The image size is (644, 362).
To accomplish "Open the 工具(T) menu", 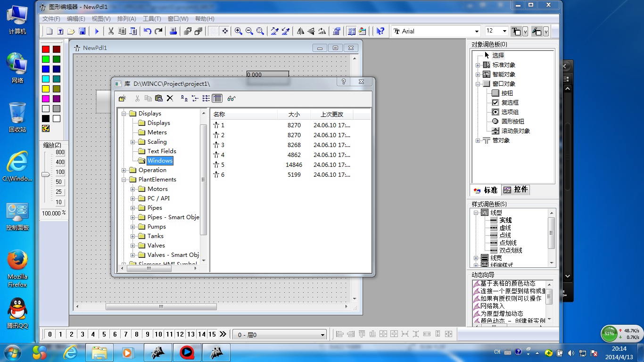I will tap(152, 19).
